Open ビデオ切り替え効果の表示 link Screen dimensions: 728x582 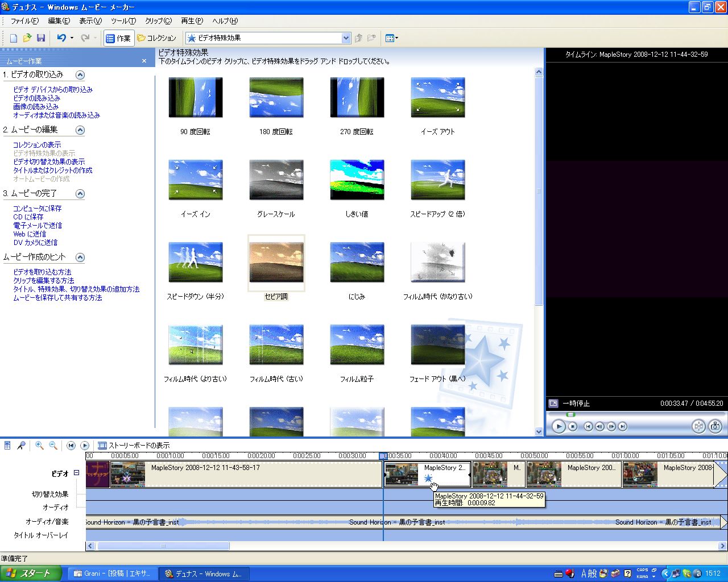pyautogui.click(x=49, y=162)
